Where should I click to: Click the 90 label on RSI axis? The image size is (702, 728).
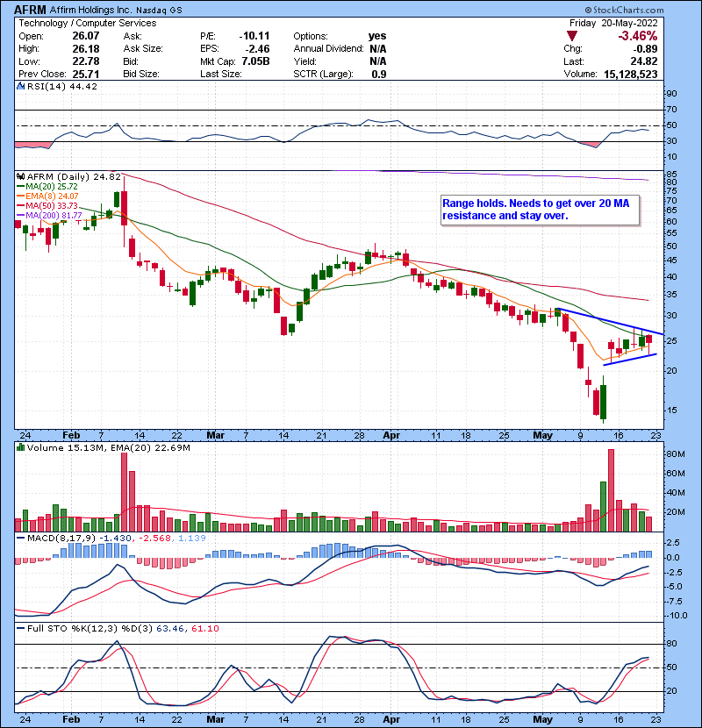coord(672,94)
